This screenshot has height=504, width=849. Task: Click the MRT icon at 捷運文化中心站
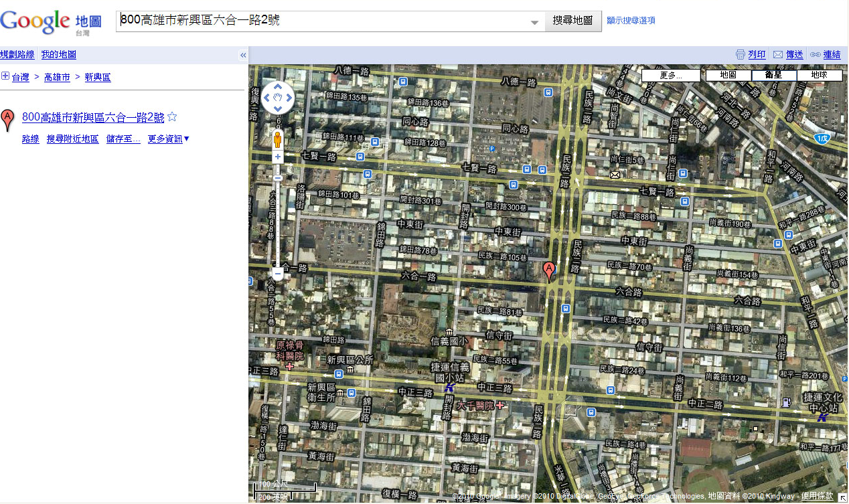(822, 417)
